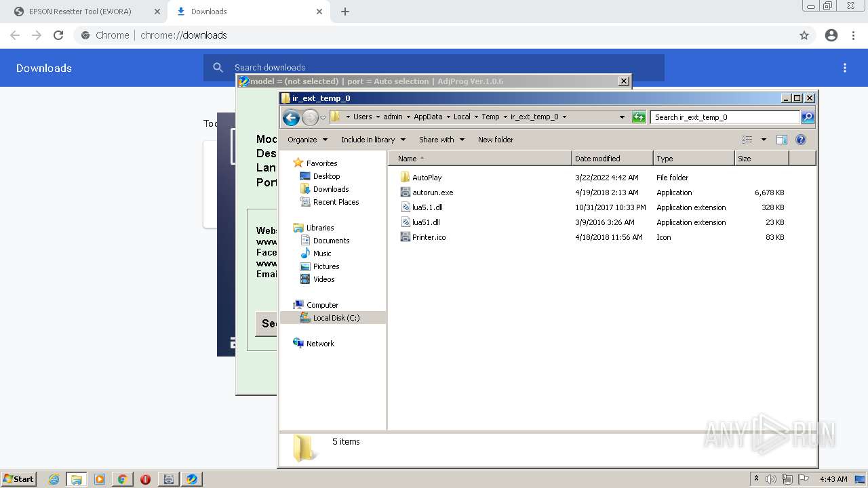868x488 pixels.
Task: Click the taskbar clock 4:43 AM
Action: (x=833, y=479)
